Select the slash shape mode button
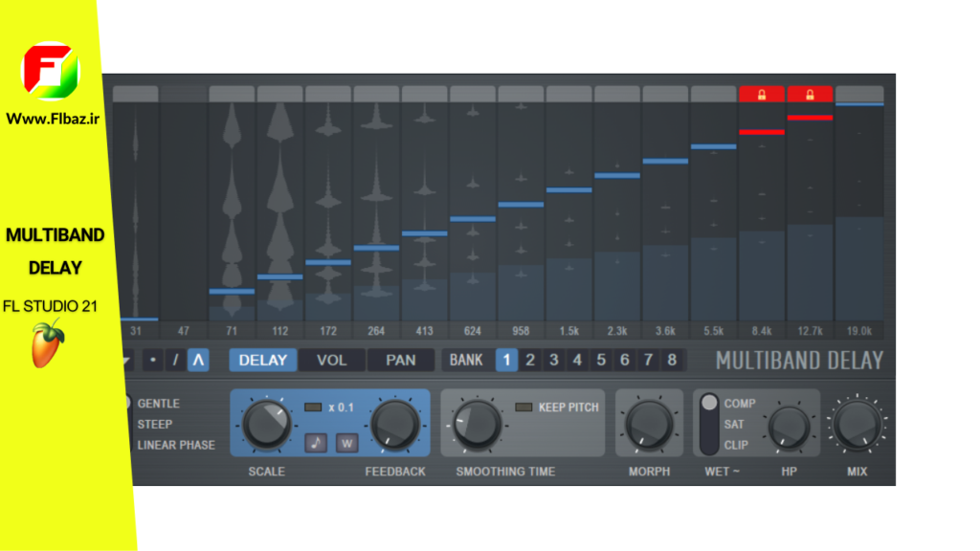 point(175,361)
